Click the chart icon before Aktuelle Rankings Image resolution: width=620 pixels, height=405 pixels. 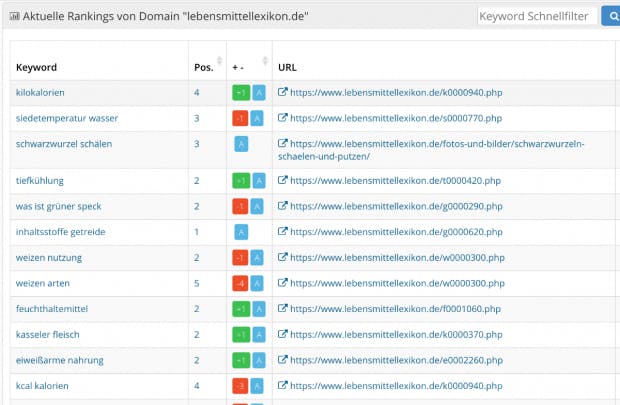point(14,16)
